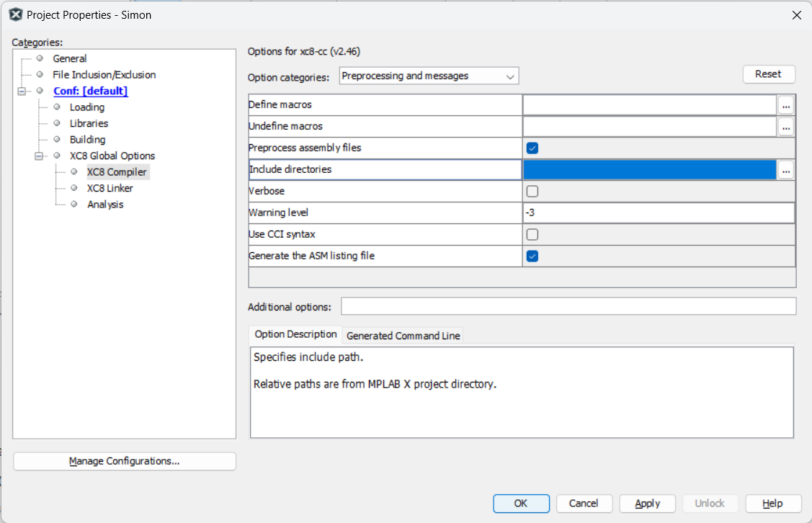Collapse the Conf: [default] tree node
Viewport: 812px width, 523px height.
pos(22,91)
